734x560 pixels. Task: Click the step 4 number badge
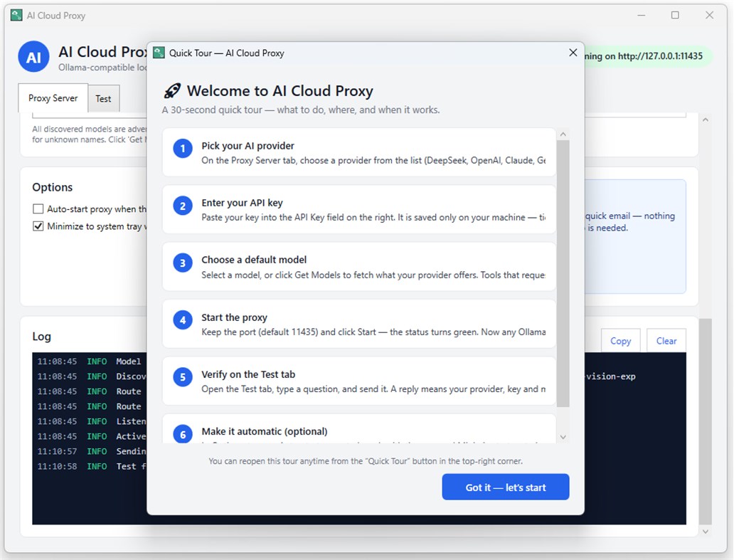coord(183,319)
